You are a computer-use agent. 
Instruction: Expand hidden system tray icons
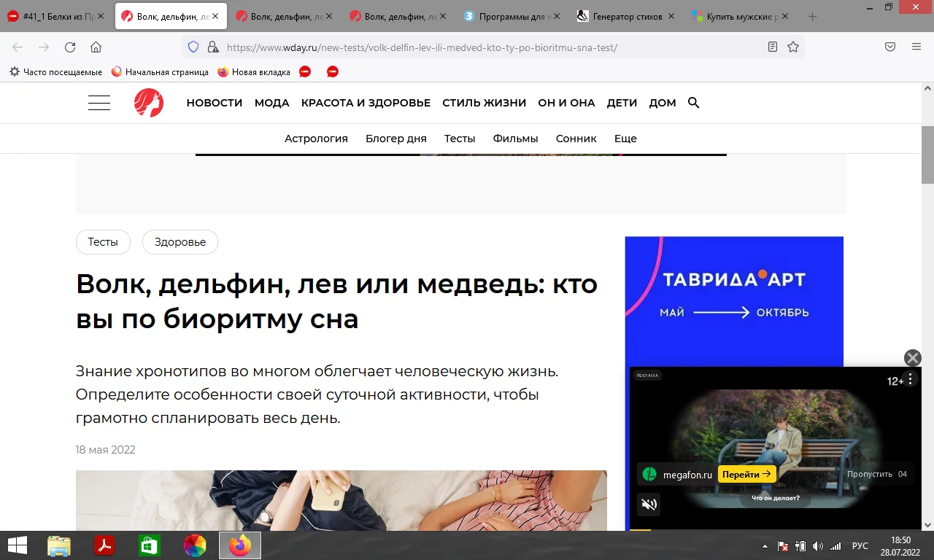[765, 545]
